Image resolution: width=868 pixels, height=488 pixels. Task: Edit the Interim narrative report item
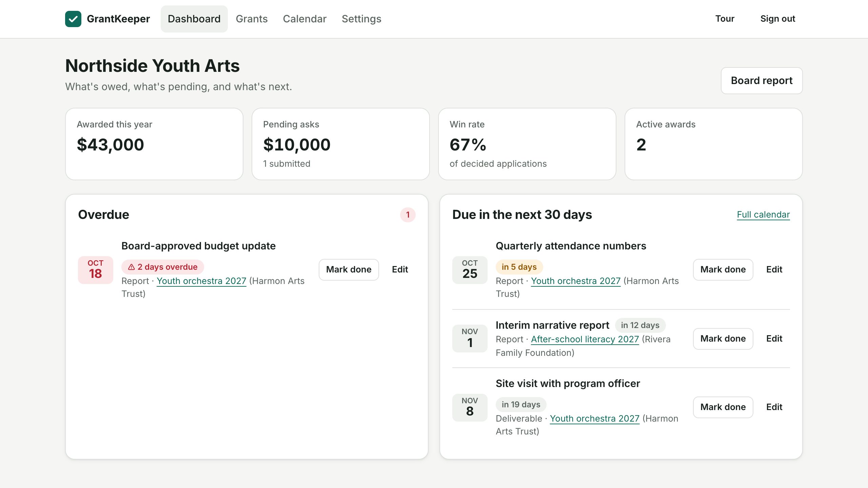774,339
